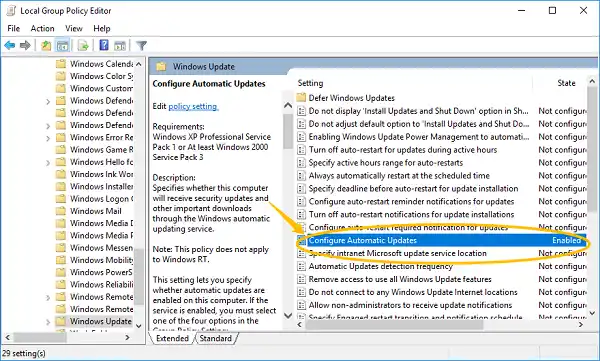Screen dimensions: 600x361
Task: Open the Action menu
Action: pyautogui.click(x=42, y=28)
